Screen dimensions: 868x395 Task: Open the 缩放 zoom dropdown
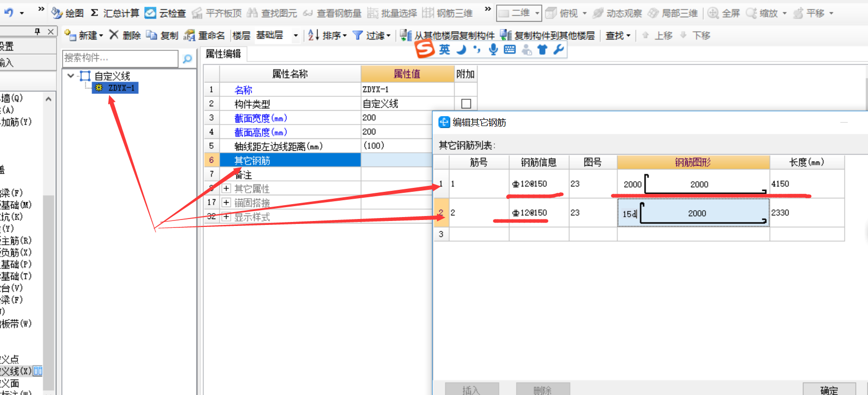pos(785,13)
